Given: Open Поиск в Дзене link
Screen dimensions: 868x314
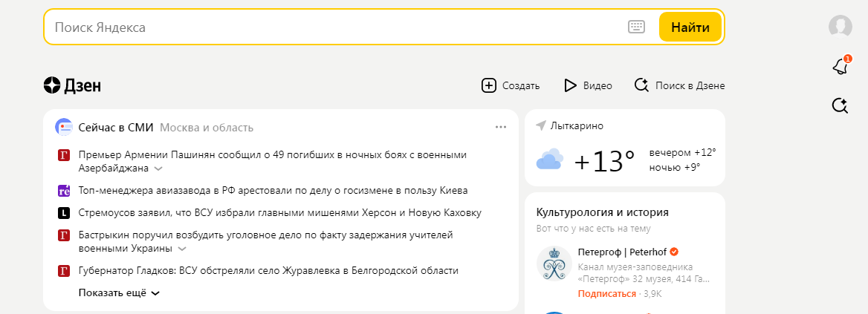Looking at the screenshot, I should click(x=690, y=85).
